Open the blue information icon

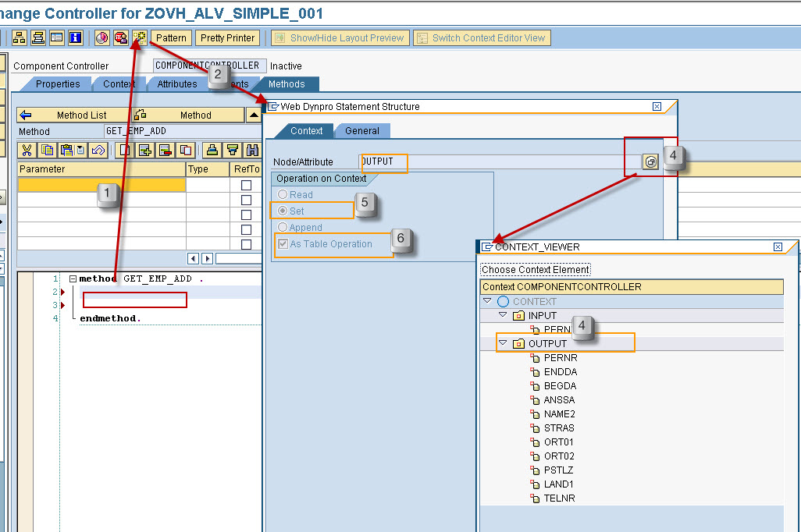pyautogui.click(x=76, y=37)
